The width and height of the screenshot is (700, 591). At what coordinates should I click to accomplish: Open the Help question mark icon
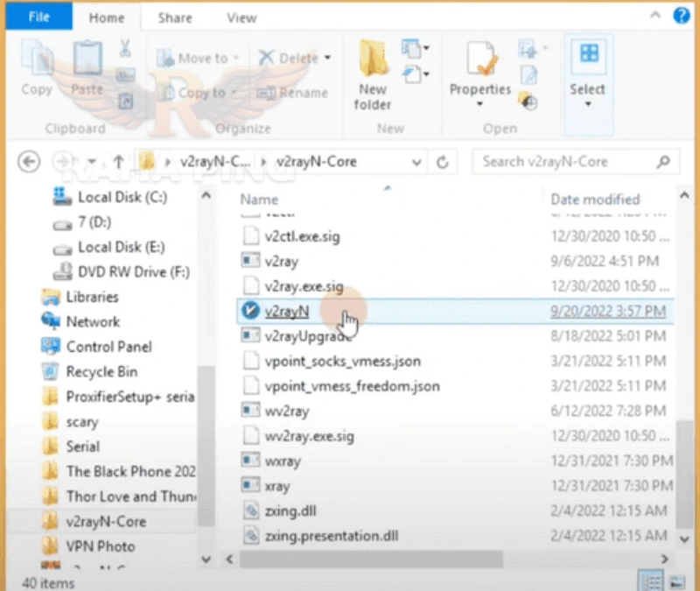[x=681, y=15]
